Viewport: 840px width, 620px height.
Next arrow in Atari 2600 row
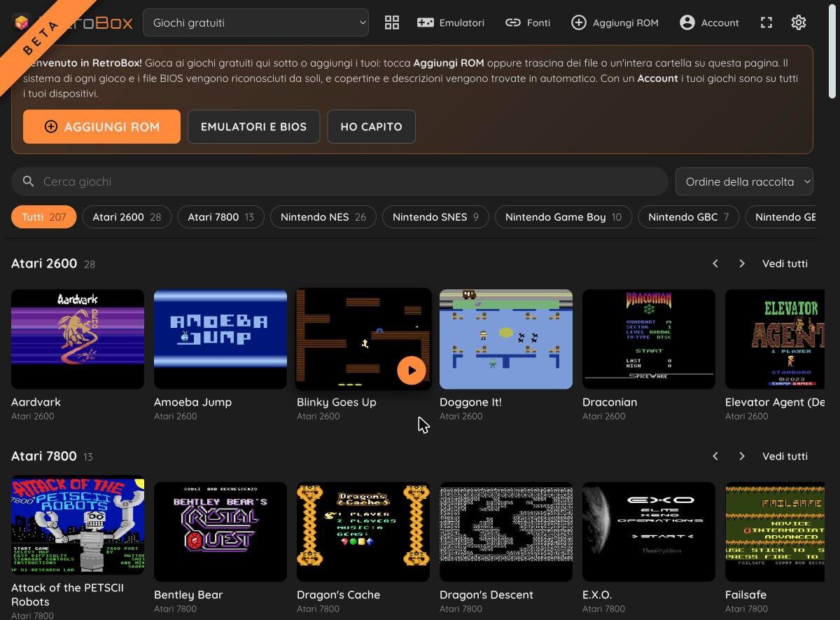tap(742, 263)
